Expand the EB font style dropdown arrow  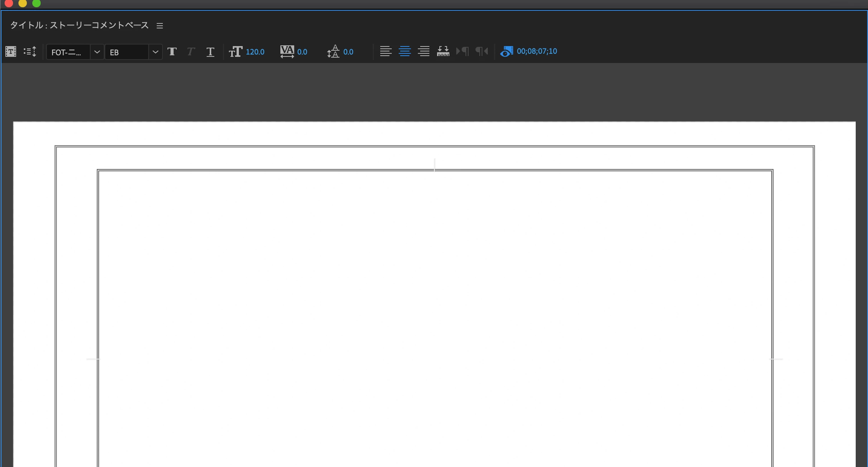click(x=155, y=52)
